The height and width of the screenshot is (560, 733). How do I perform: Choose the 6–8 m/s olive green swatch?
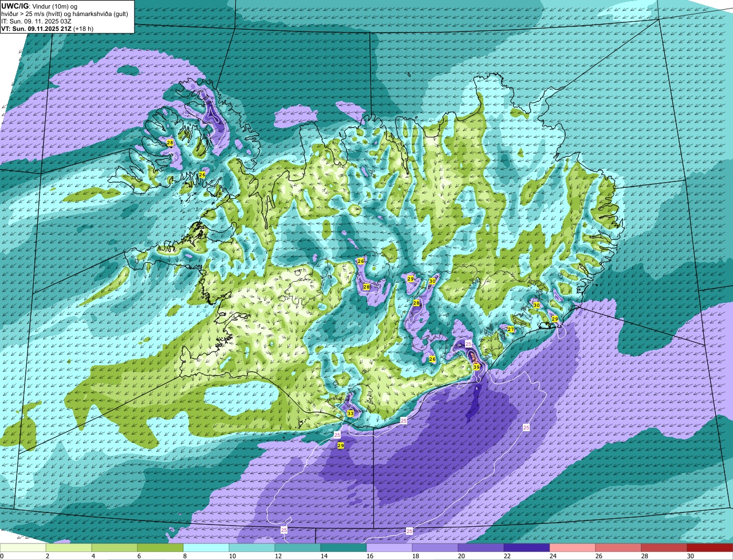coord(160,548)
